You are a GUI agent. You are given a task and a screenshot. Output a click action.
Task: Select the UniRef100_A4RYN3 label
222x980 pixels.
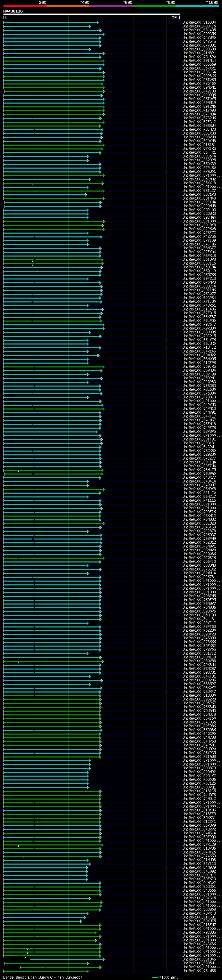(199, 405)
